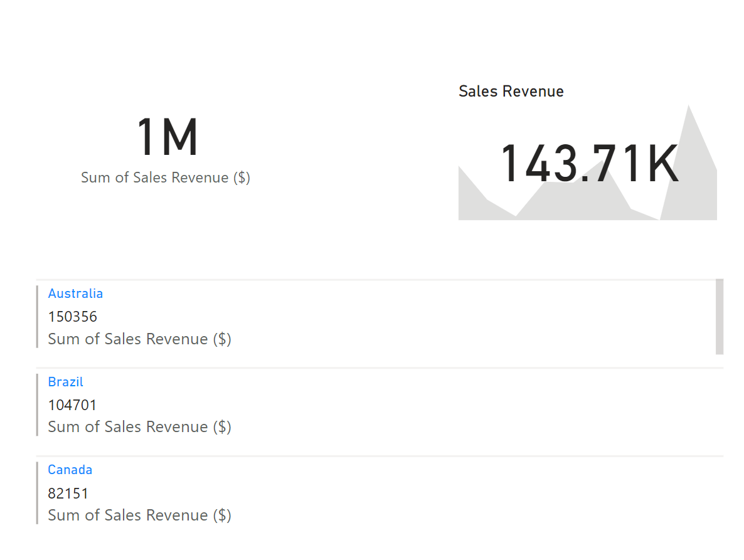Click the divider line between Brazil and Canada
The image size is (744, 560).
376,456
